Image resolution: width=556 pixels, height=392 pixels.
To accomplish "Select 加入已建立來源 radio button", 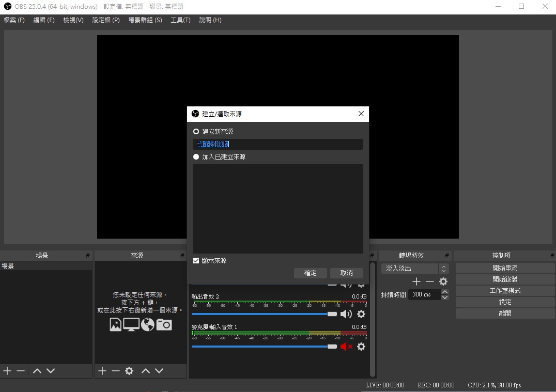I will point(196,156).
